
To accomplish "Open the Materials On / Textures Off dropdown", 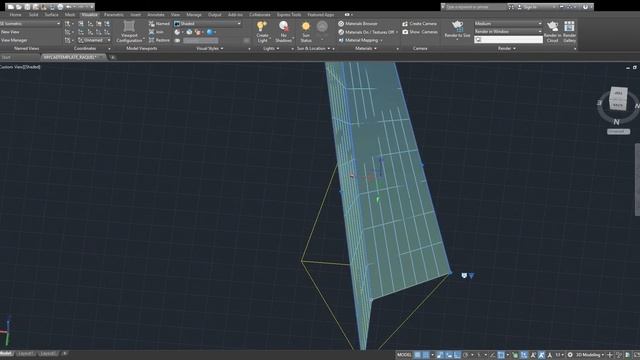I will pyautogui.click(x=368, y=32).
